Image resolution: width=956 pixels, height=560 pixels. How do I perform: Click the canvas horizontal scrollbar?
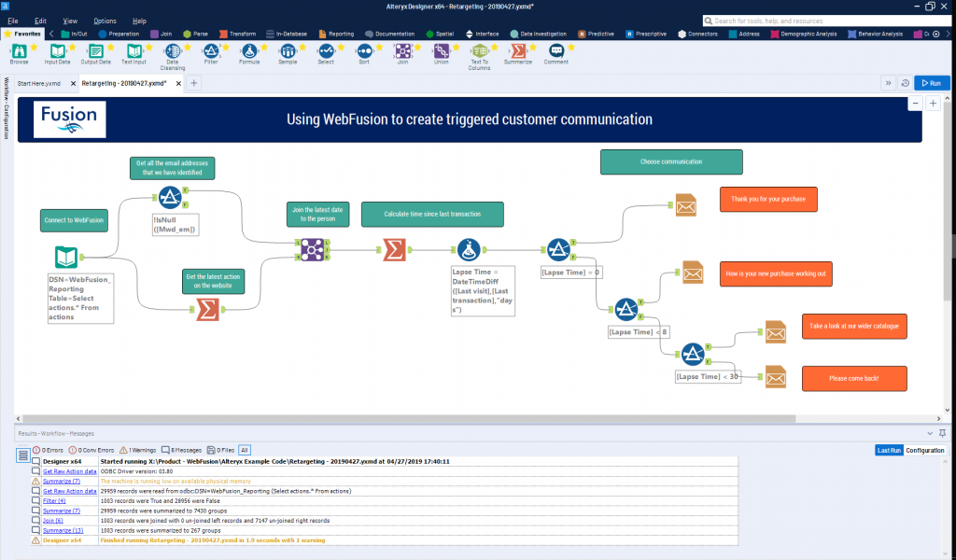tap(409, 419)
